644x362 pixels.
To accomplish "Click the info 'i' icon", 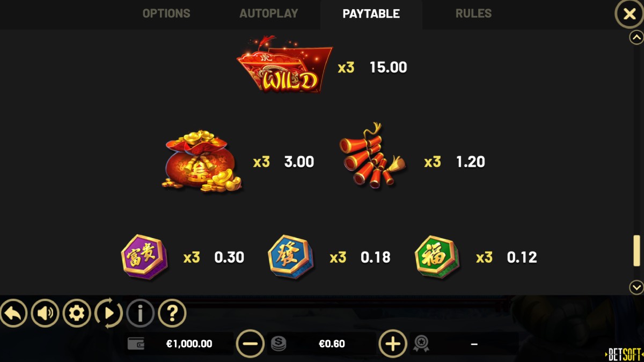I will 140,313.
